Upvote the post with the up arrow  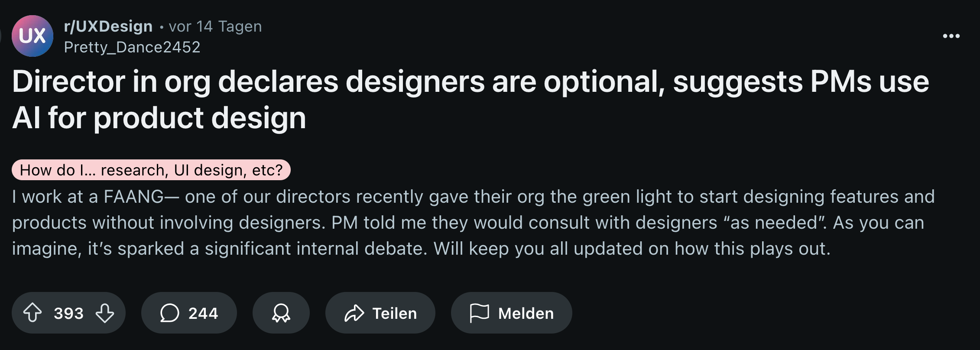click(x=32, y=313)
